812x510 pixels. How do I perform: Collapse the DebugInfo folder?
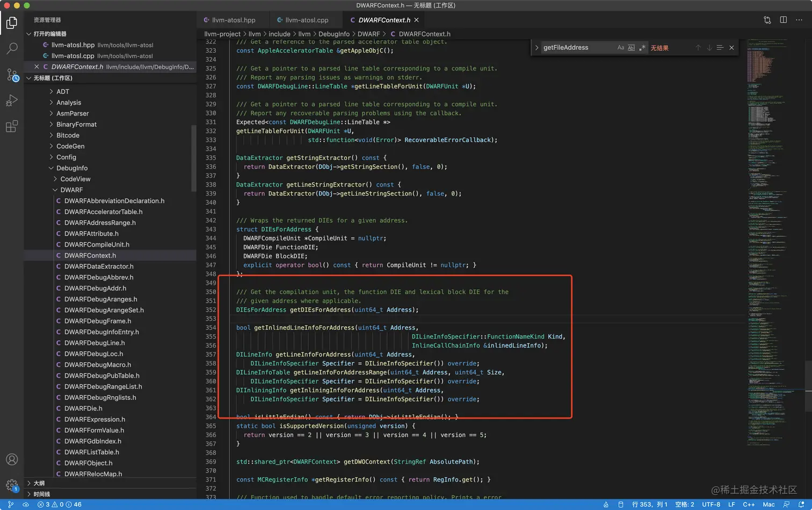[x=72, y=168]
